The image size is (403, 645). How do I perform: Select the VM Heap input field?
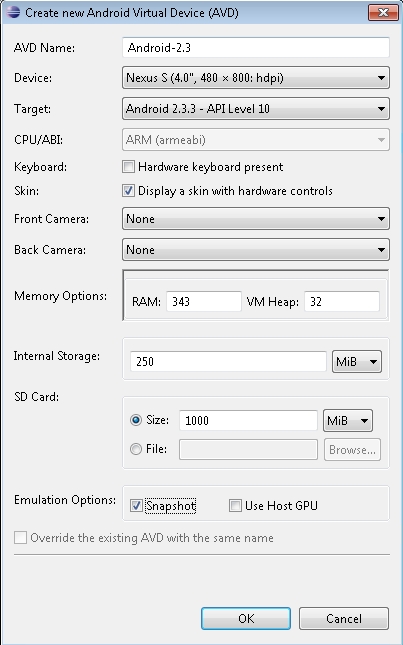(x=342, y=302)
